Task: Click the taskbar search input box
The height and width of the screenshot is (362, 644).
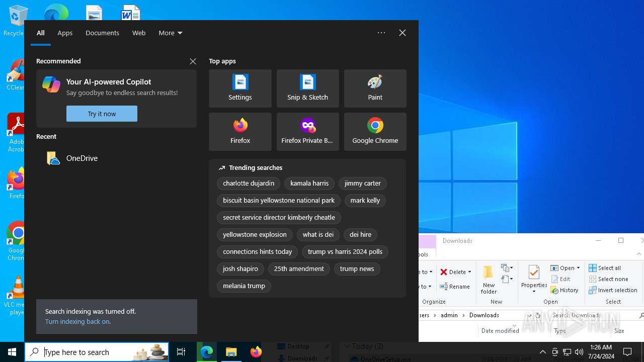Action: (98, 352)
